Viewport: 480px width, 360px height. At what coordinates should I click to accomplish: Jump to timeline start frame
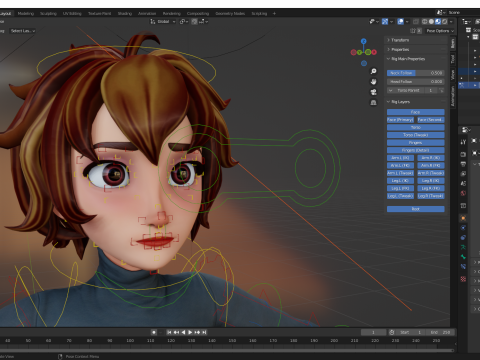(x=169, y=332)
